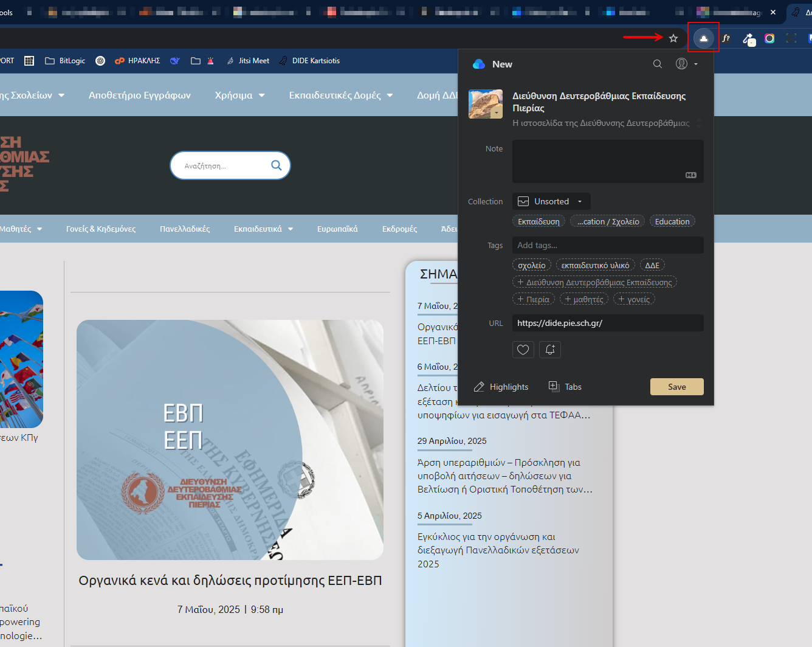
Task: Focus the Add tags field
Action: 607,245
